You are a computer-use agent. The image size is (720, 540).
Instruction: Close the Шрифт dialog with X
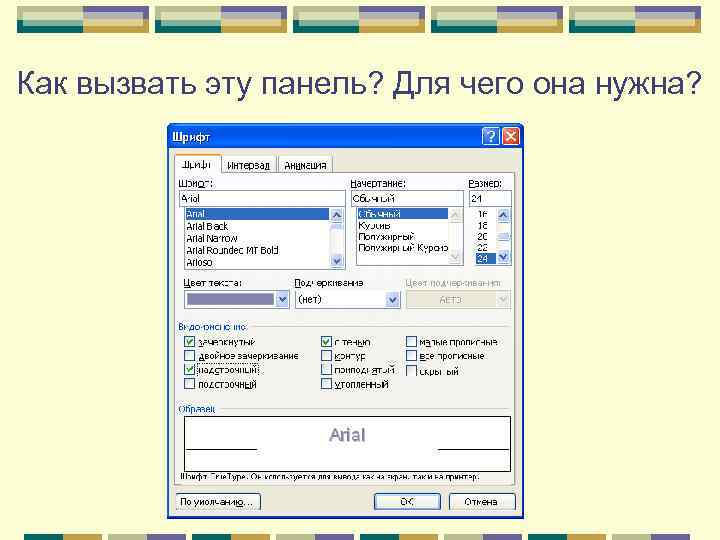click(511, 136)
